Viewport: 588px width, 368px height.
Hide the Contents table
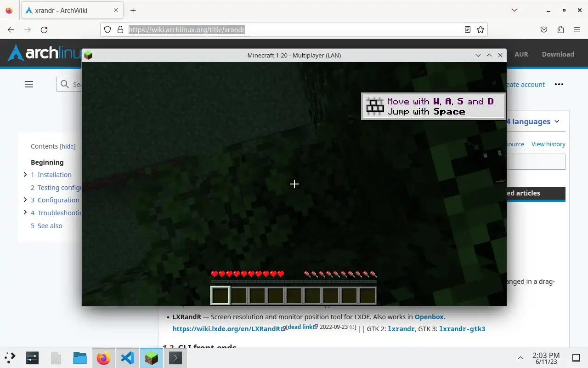68,146
